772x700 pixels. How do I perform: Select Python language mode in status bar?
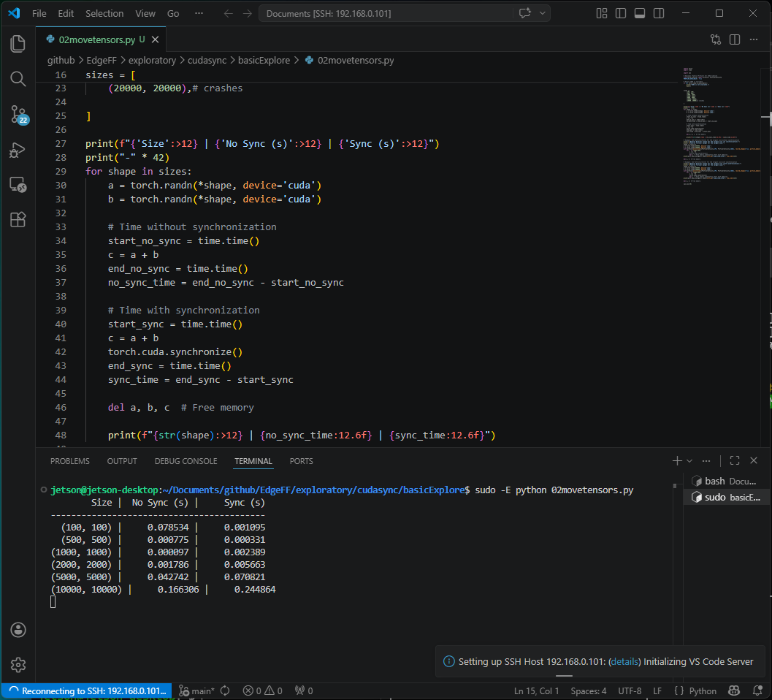pos(703,691)
